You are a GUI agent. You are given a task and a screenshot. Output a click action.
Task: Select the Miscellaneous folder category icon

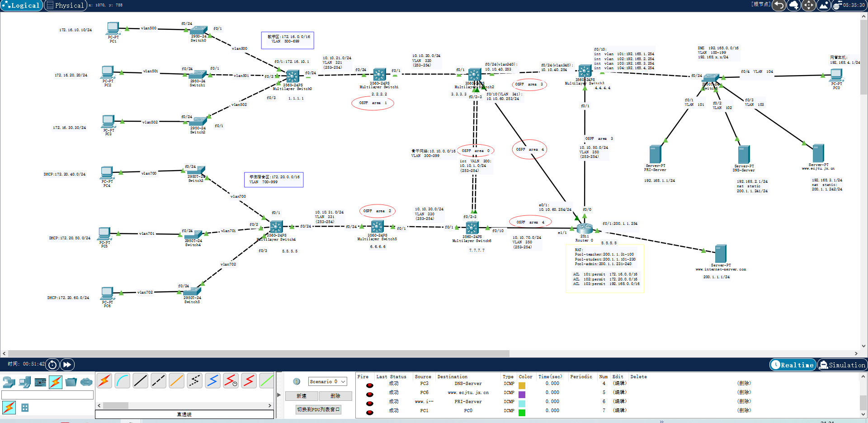tap(71, 382)
